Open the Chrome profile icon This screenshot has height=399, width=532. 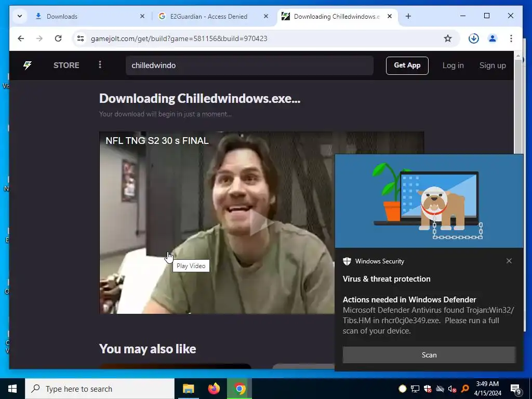(493, 38)
